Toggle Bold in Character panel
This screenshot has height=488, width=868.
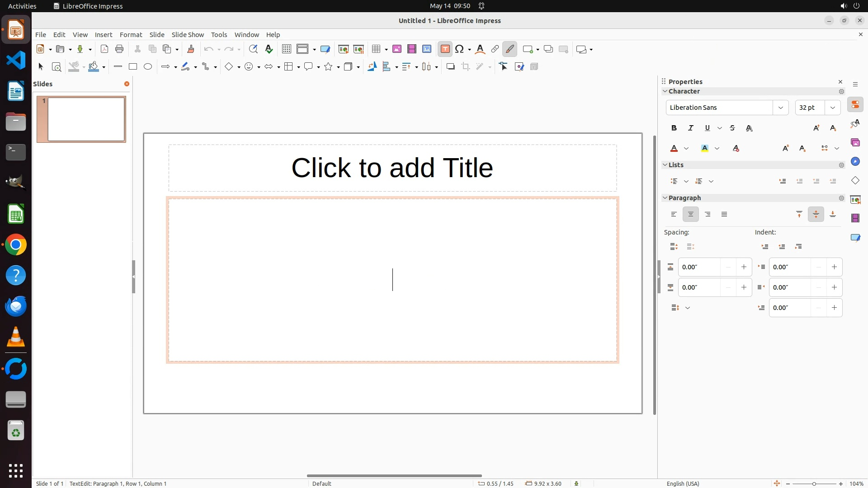point(674,128)
